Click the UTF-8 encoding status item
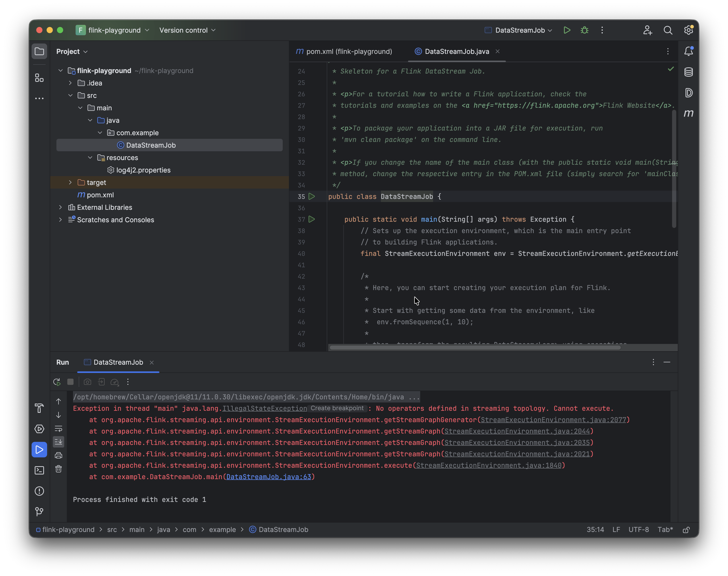 click(638, 529)
